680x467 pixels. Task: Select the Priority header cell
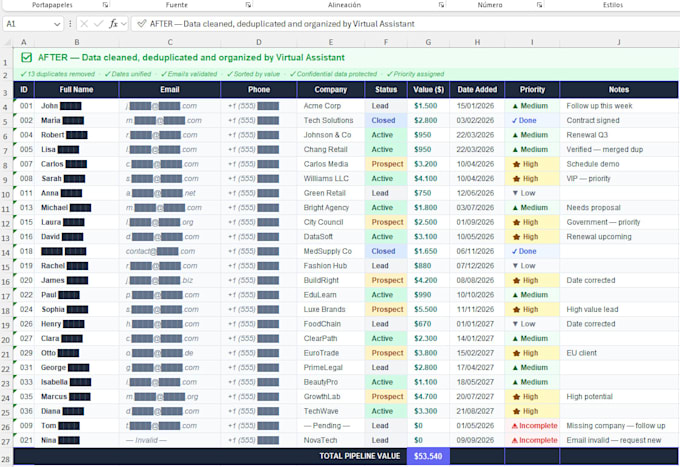tap(532, 90)
